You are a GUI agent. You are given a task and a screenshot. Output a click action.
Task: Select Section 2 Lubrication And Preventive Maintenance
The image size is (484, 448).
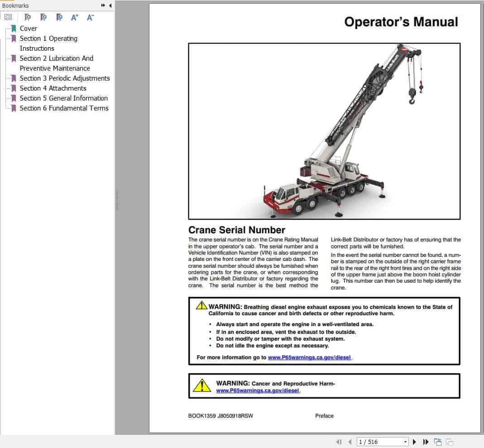[57, 58]
